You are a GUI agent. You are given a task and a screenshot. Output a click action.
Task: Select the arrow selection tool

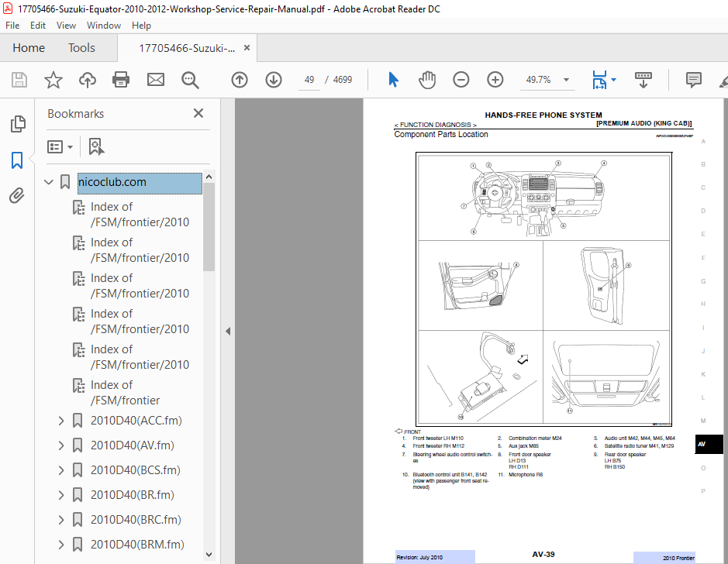(x=393, y=80)
